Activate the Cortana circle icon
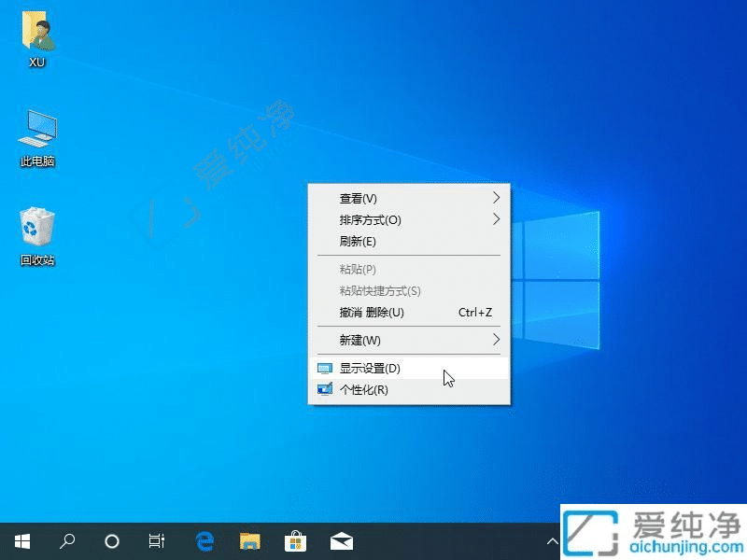 112,540
